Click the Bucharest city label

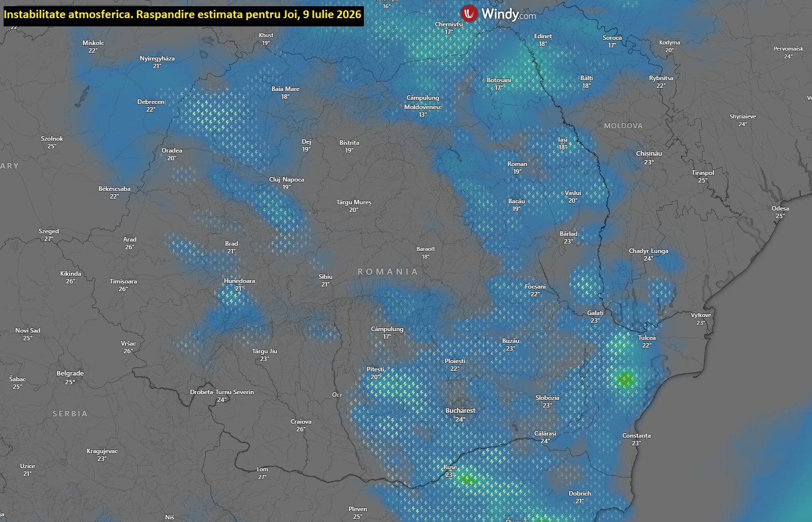[x=461, y=411]
